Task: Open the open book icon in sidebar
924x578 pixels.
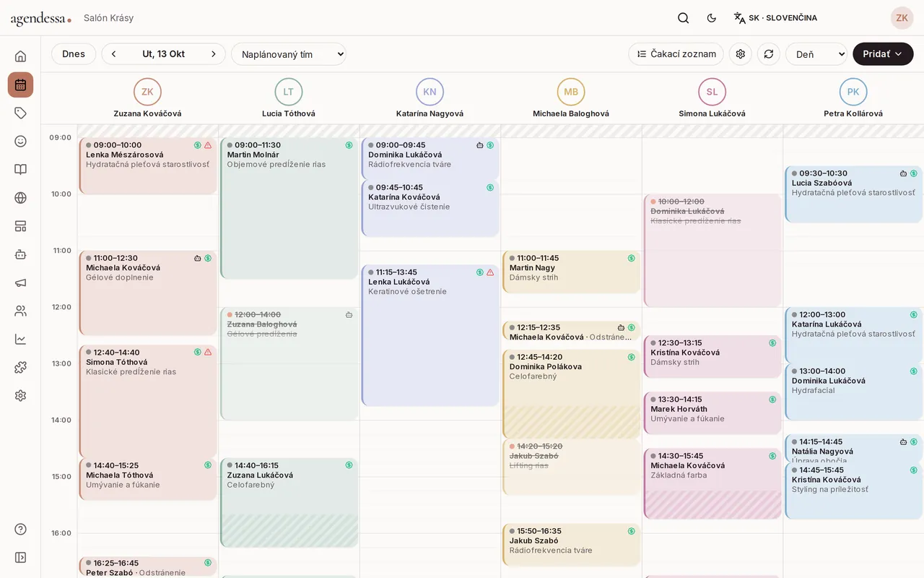Action: click(20, 169)
